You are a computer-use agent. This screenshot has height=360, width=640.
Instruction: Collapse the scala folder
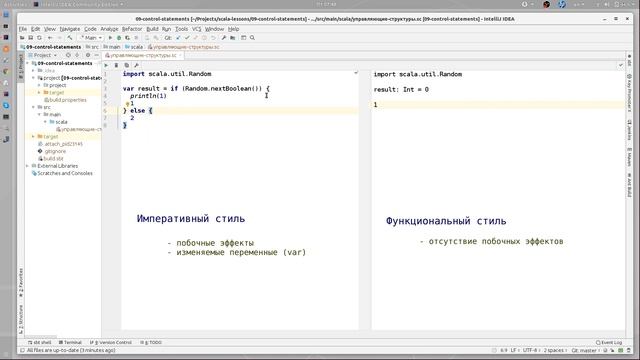(45, 122)
